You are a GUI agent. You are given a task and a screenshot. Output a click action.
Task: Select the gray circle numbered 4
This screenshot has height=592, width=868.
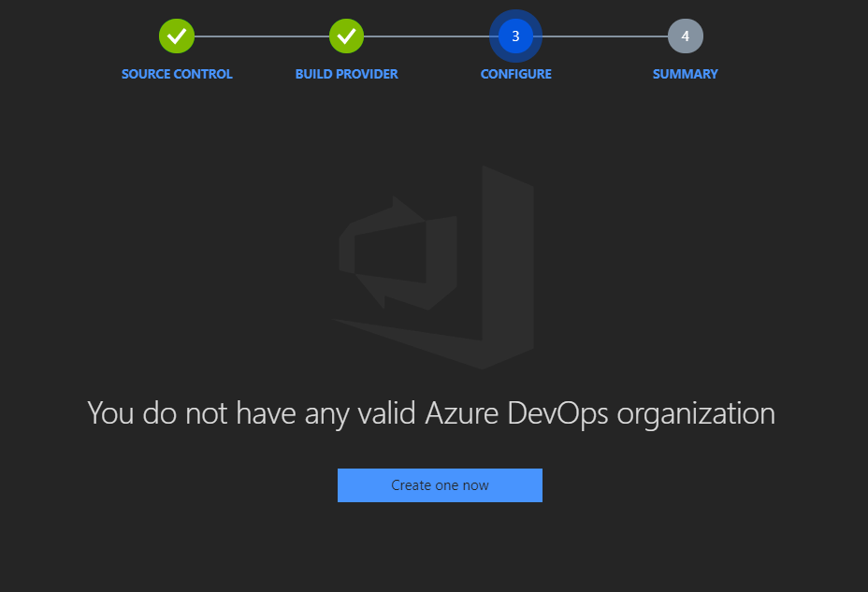(685, 36)
